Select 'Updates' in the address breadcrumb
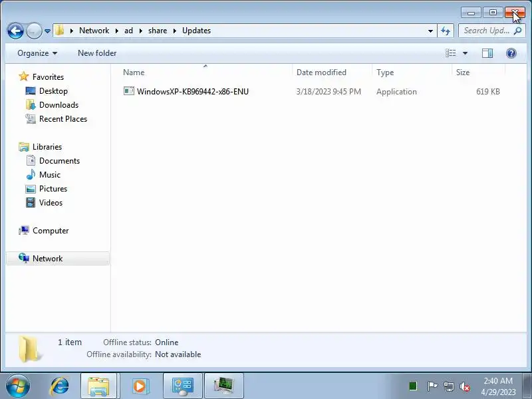The image size is (532, 399). click(196, 31)
